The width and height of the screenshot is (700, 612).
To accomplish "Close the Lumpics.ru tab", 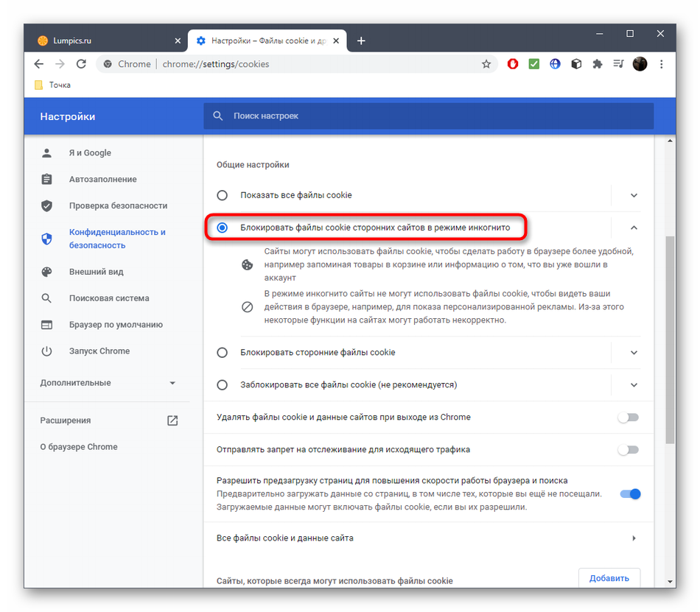I will point(178,41).
